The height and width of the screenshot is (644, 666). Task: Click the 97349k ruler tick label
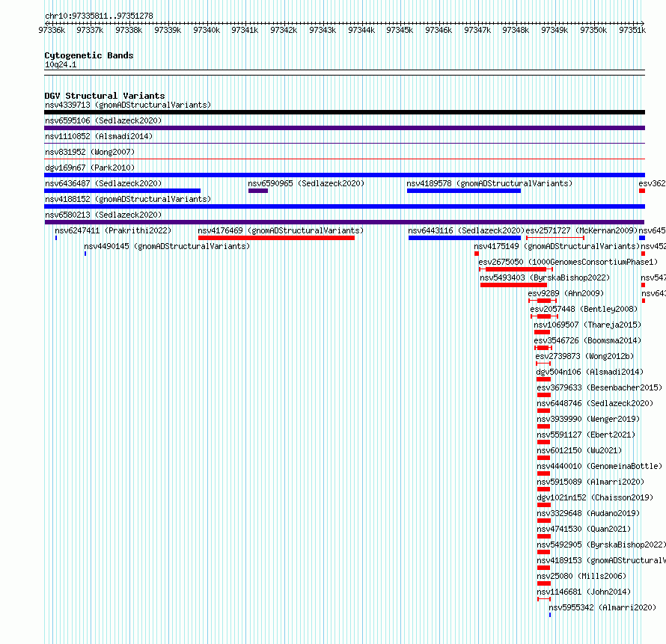tap(555, 30)
